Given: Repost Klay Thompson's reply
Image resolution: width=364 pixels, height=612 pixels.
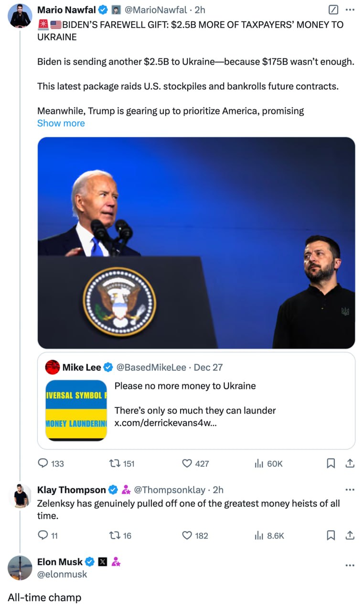Looking at the screenshot, I should 115,535.
